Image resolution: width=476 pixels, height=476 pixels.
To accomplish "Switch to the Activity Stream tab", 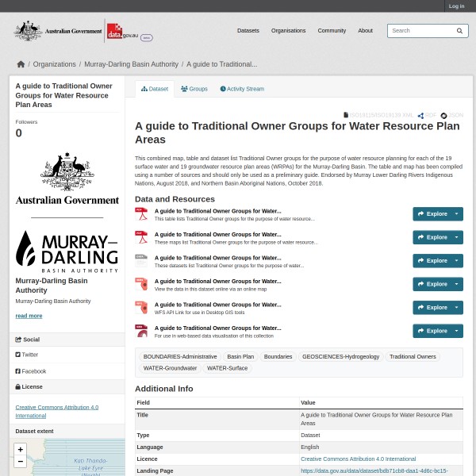I will point(242,89).
